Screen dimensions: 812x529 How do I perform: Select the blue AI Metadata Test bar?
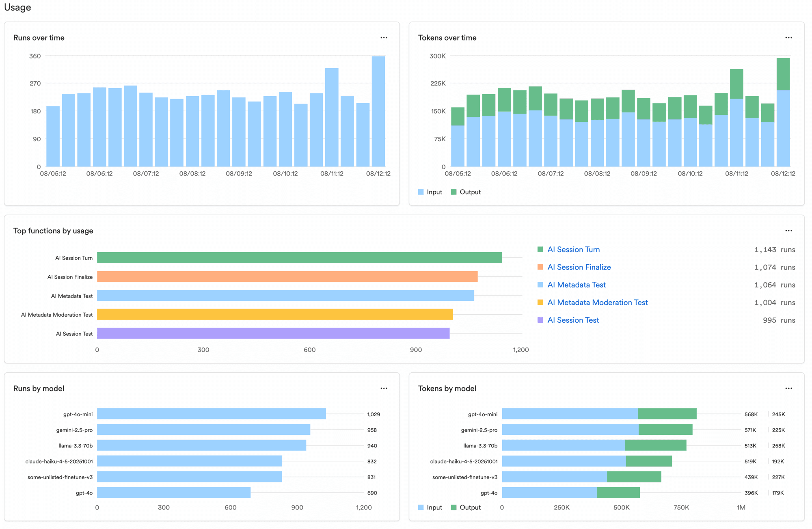pyautogui.click(x=285, y=296)
